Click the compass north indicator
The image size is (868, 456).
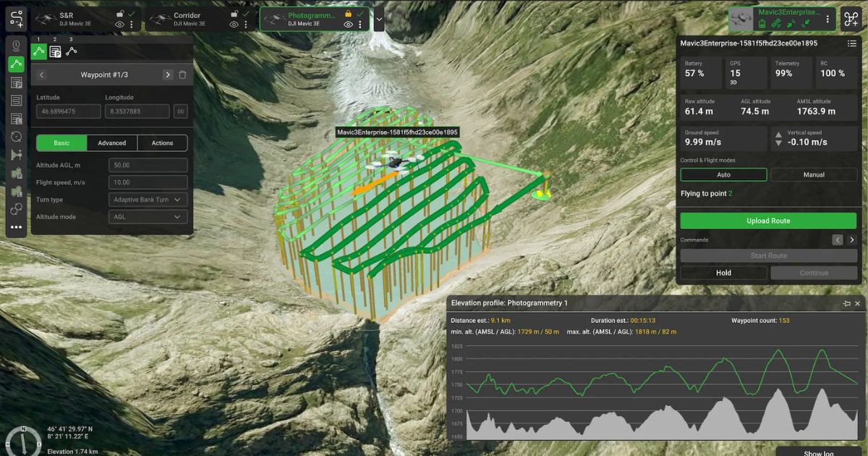(x=22, y=439)
